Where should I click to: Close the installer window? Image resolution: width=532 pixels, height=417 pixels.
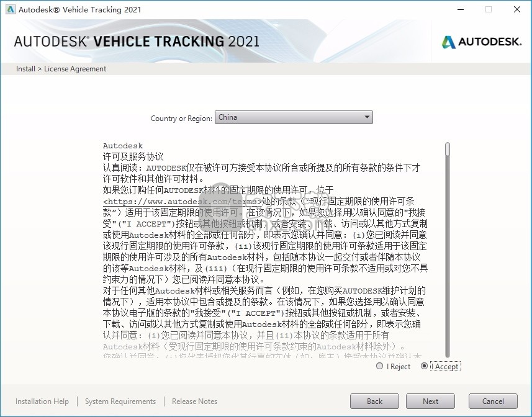coord(517,9)
